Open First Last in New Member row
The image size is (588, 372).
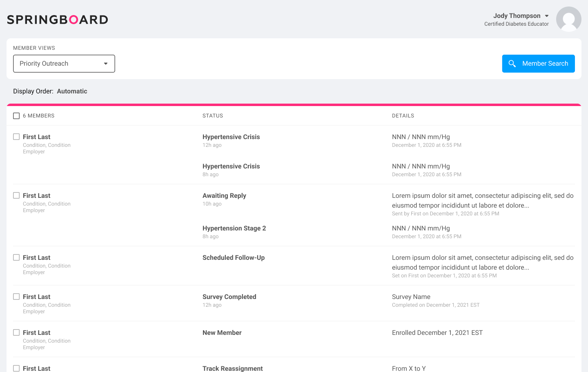(37, 333)
